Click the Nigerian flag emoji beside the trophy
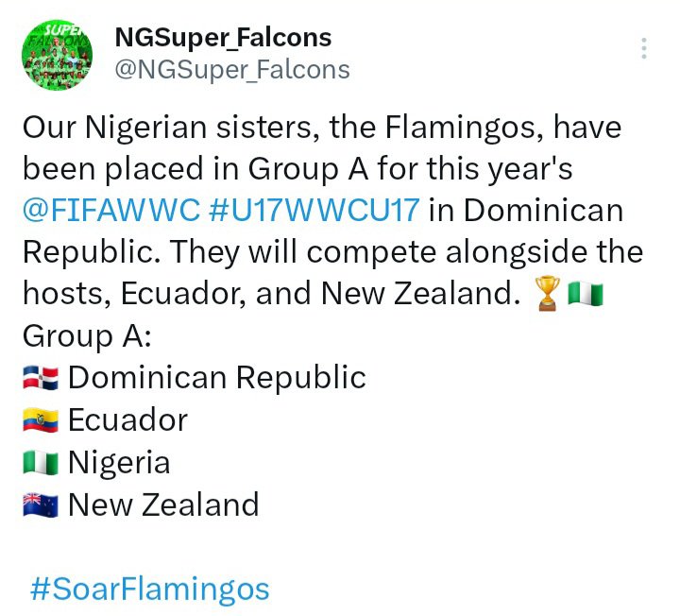Viewport: 680px width, 616px height. [586, 295]
